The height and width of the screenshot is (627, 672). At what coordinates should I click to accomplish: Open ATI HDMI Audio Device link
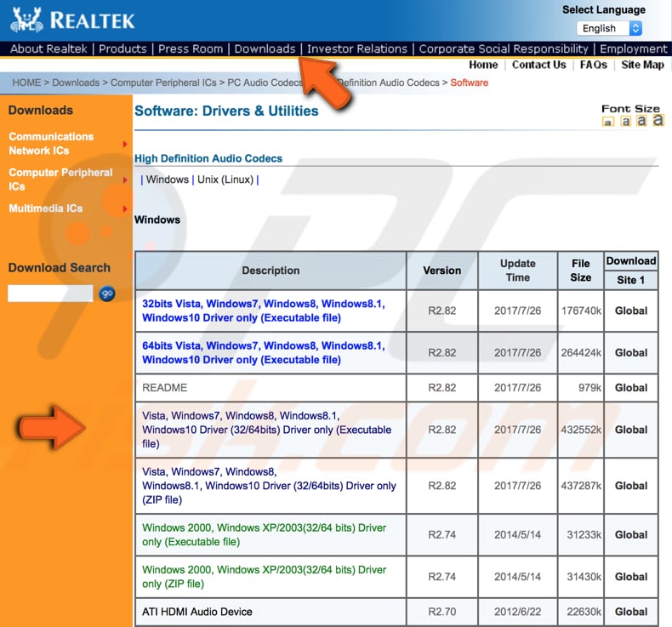pyautogui.click(x=196, y=612)
